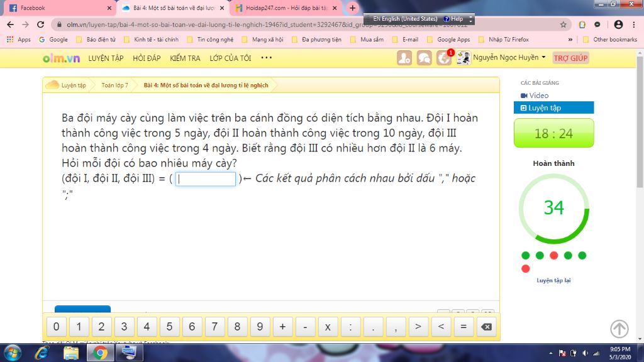
Task: Open notifications globe with red badge
Action: (444, 58)
